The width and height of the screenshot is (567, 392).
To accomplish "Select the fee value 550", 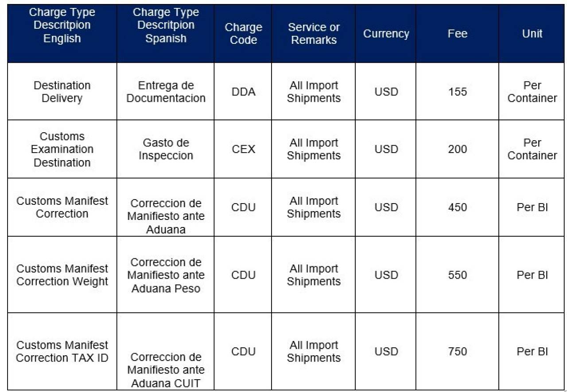I will pos(457,275).
